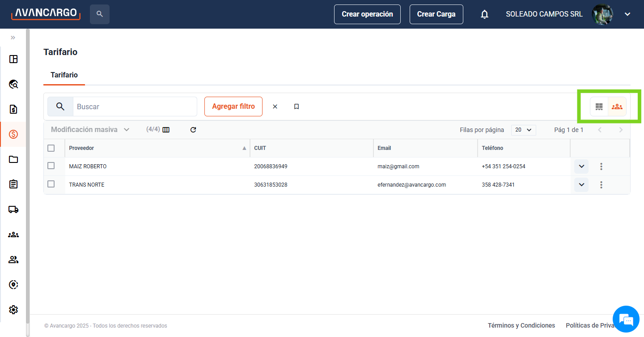Viewport: 644px width, 337px height.
Task: Click the Agregar filtro button
Action: (x=233, y=107)
